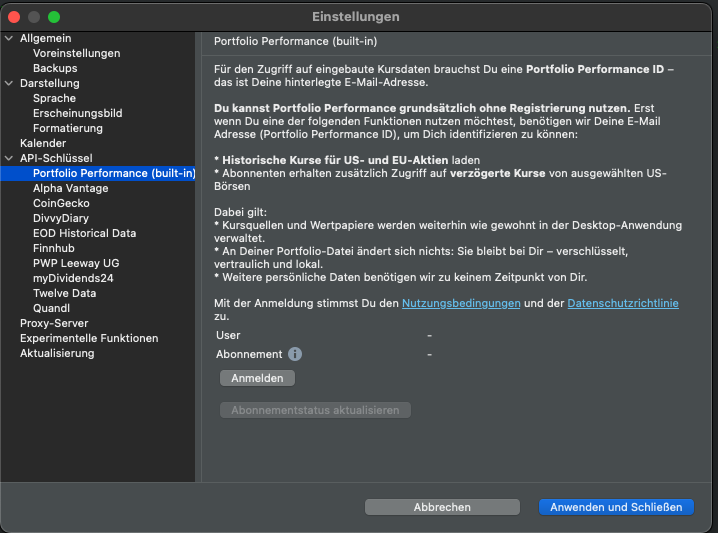
Task: Open the Proxy-Server settings page
Action: click(x=54, y=323)
